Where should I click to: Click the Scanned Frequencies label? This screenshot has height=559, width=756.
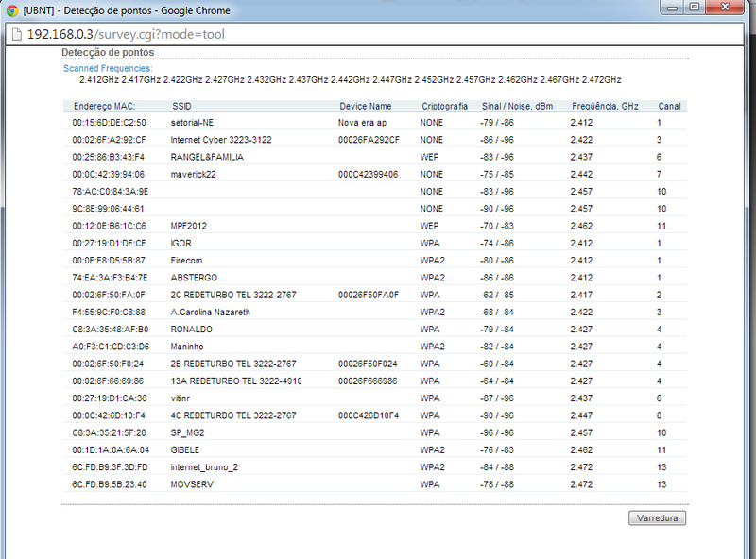tap(108, 68)
